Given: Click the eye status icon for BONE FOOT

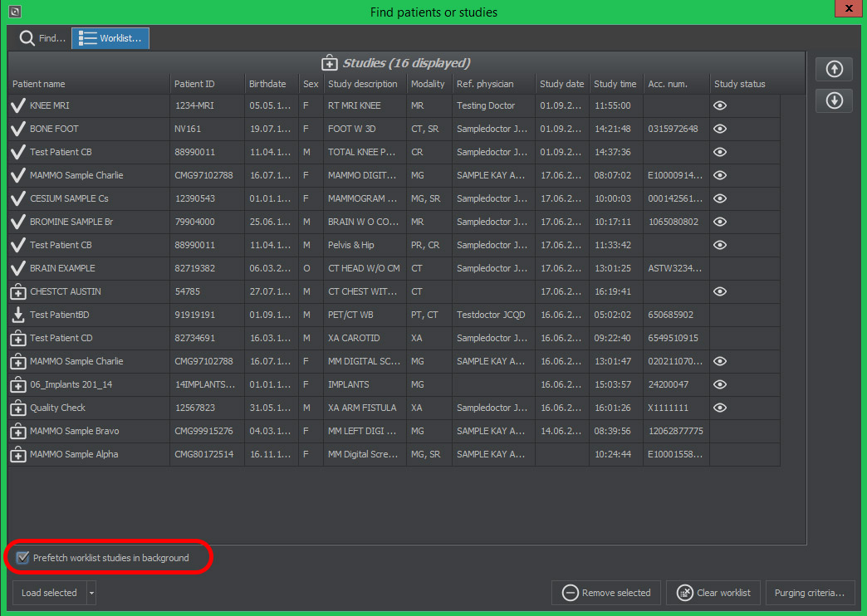Looking at the screenshot, I should pyautogui.click(x=720, y=130).
